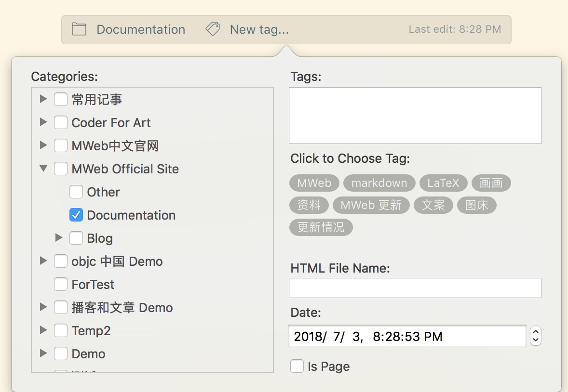The image size is (568, 392).
Task: Choose the 画画 tag
Action: click(491, 183)
